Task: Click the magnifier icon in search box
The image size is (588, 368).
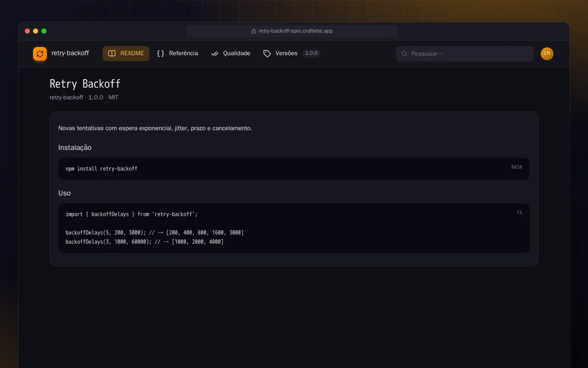Action: (405, 54)
